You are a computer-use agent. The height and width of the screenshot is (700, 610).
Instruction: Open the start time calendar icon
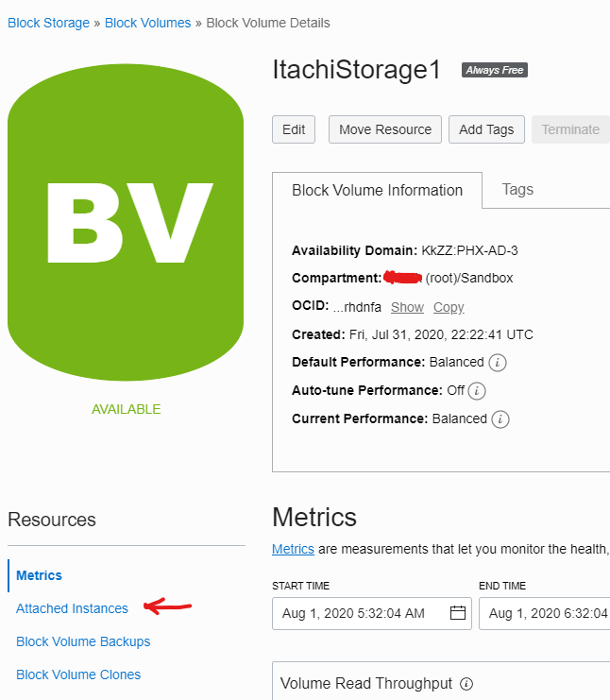pyautogui.click(x=457, y=612)
